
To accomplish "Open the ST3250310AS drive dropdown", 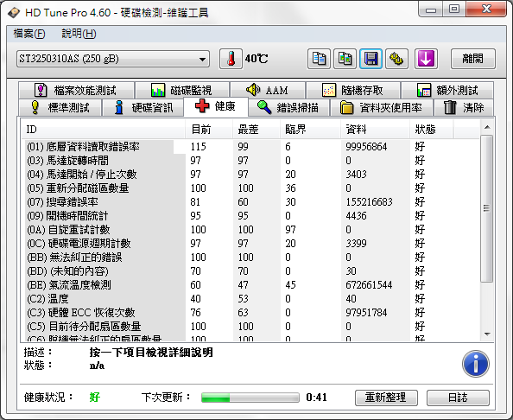I will 113,59.
